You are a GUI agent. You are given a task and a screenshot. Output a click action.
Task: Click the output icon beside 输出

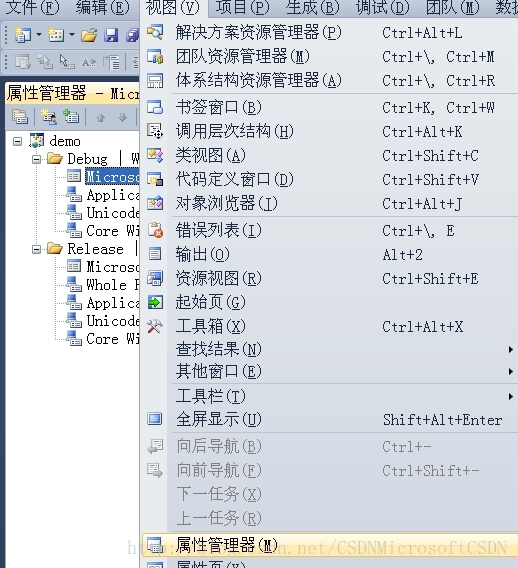click(155, 254)
